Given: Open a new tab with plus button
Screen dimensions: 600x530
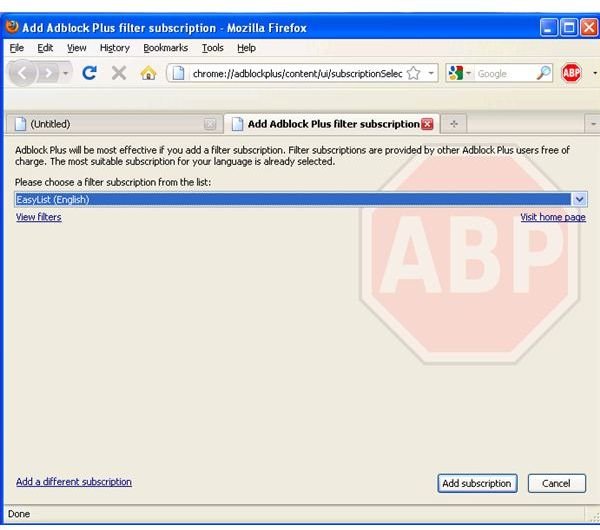Looking at the screenshot, I should pos(454,124).
